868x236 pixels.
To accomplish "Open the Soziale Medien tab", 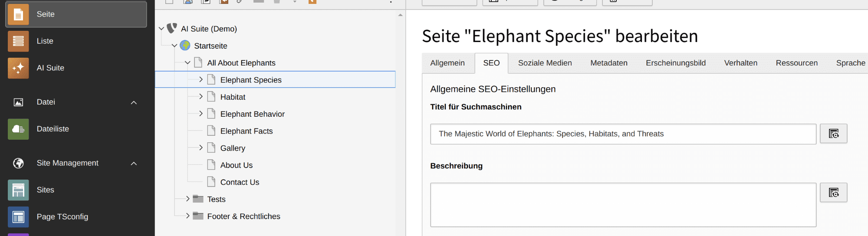I will point(545,63).
